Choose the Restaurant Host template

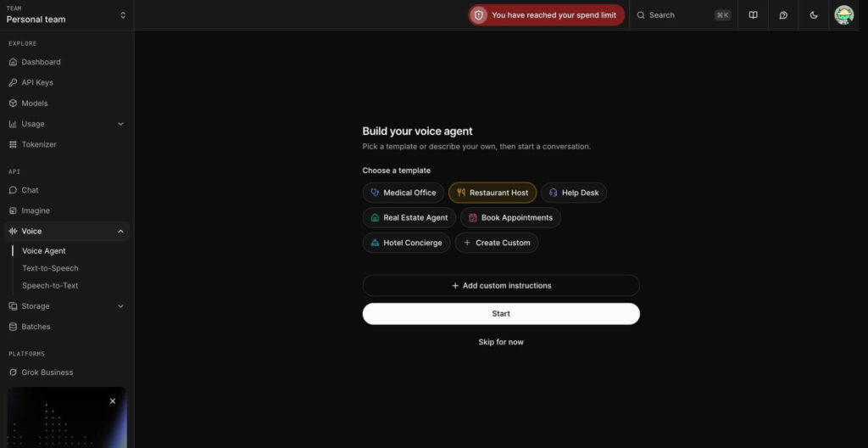click(x=492, y=193)
